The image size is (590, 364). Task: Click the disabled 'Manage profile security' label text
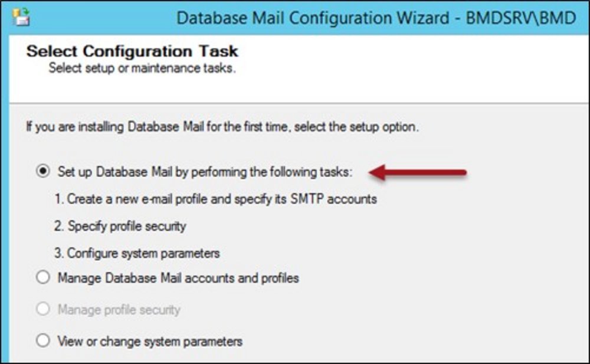[x=119, y=309]
